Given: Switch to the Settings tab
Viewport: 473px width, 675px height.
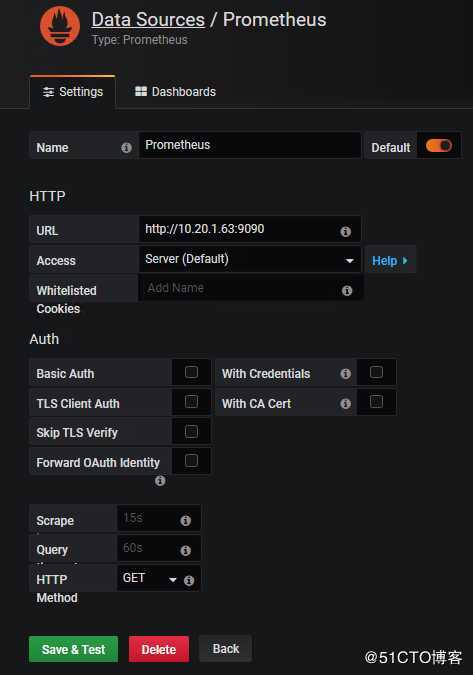Looking at the screenshot, I should tap(73, 92).
